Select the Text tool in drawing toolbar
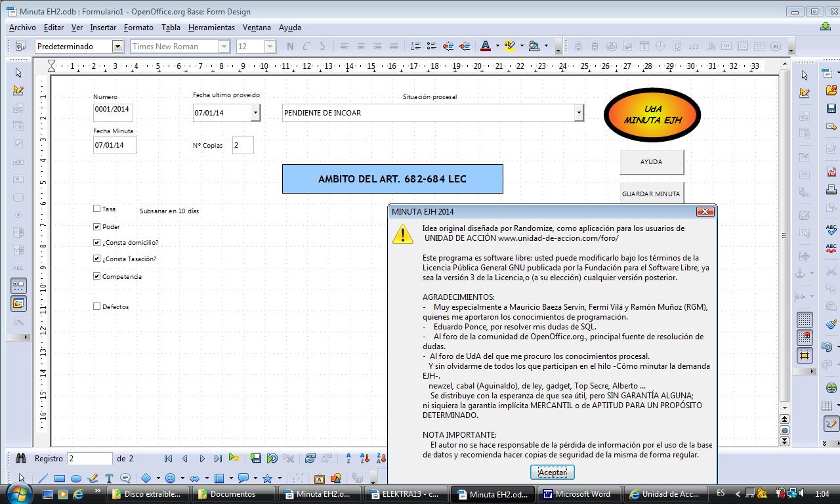 (109, 478)
